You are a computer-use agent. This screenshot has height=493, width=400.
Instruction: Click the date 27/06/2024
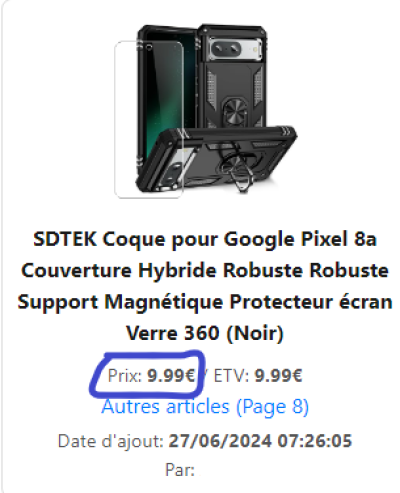pos(220,441)
